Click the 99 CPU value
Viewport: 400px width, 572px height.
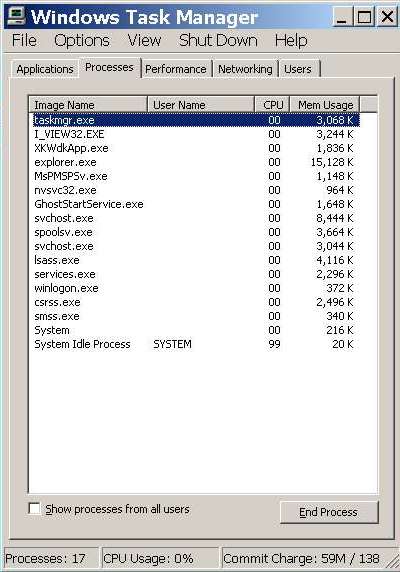pos(274,344)
